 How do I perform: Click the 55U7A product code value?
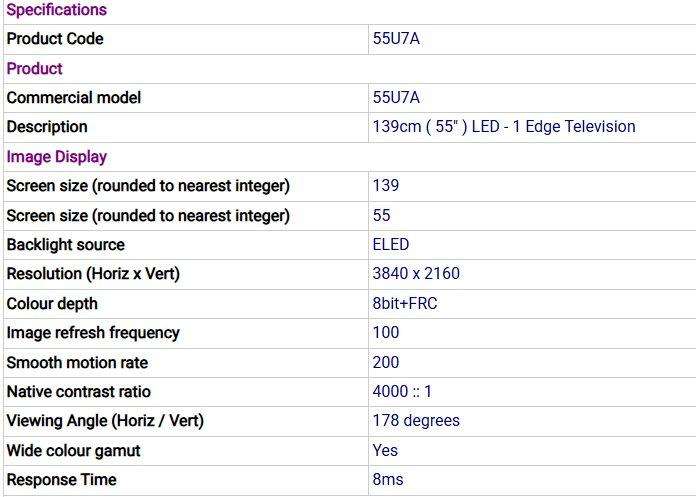[x=396, y=39]
